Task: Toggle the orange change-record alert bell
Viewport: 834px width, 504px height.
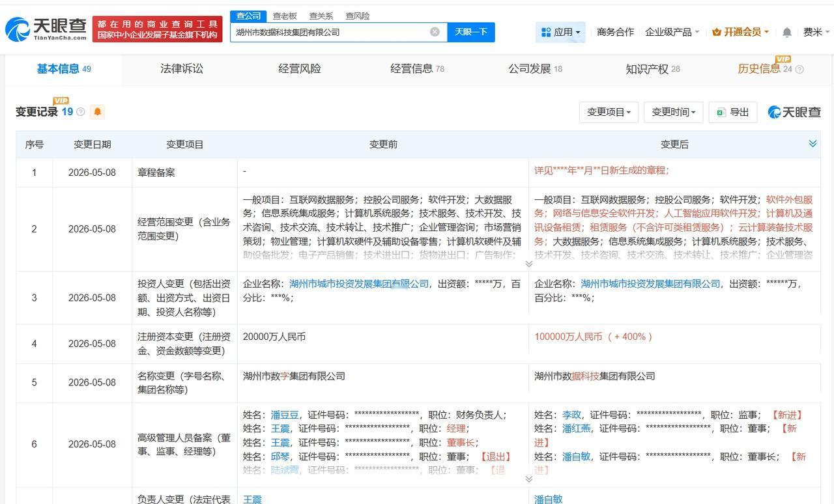Action: (97, 112)
